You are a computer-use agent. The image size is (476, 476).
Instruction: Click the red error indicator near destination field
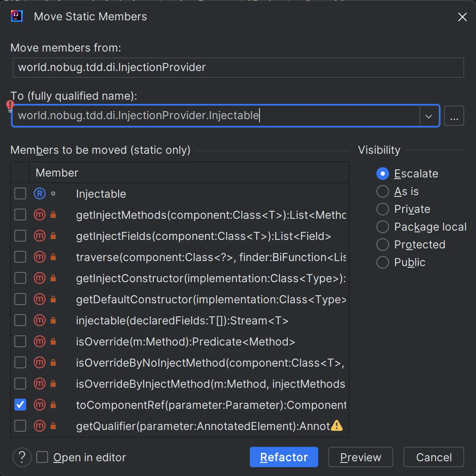[10, 105]
